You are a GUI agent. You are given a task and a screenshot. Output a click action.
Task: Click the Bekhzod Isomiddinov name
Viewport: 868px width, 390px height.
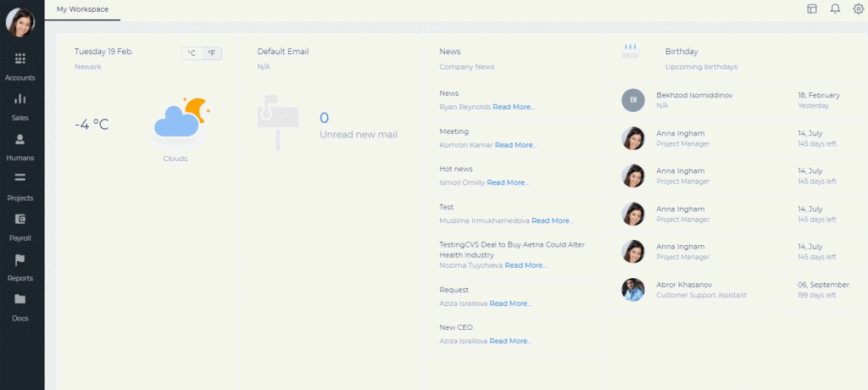(x=695, y=95)
